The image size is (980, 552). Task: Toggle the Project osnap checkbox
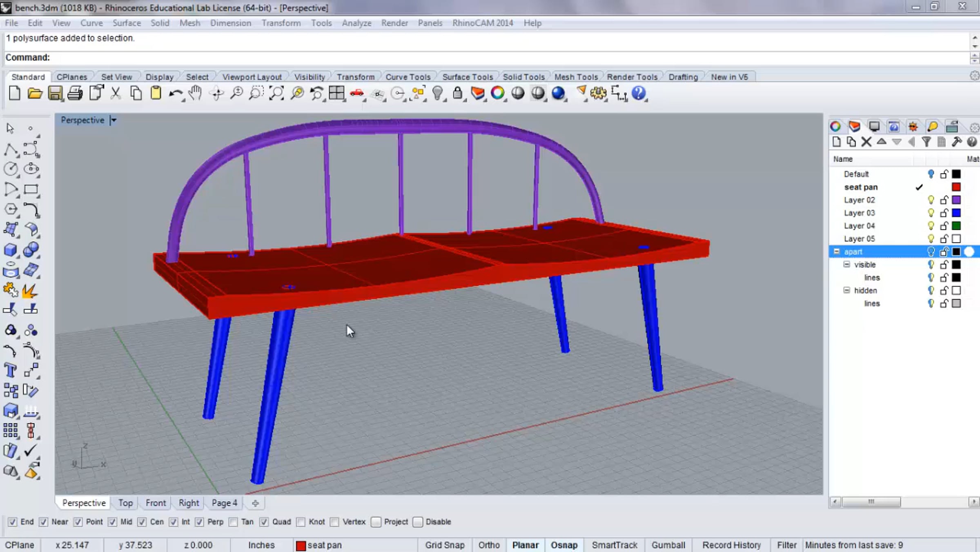pyautogui.click(x=376, y=522)
